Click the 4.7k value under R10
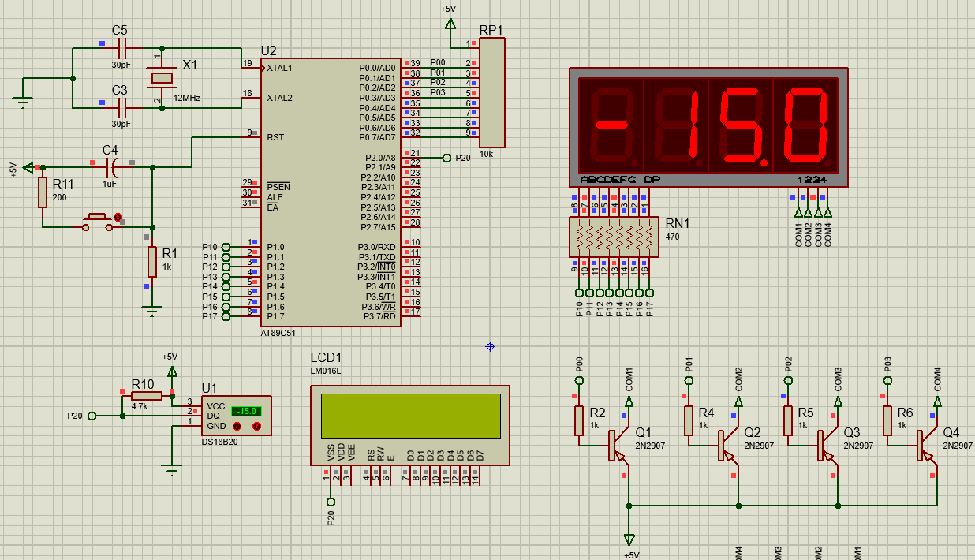 [140, 406]
